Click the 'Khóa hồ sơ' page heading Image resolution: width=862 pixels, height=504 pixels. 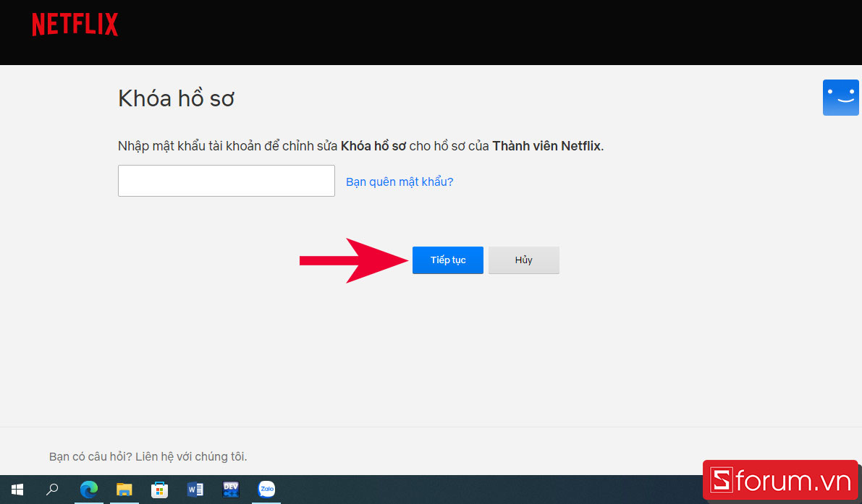tap(177, 99)
